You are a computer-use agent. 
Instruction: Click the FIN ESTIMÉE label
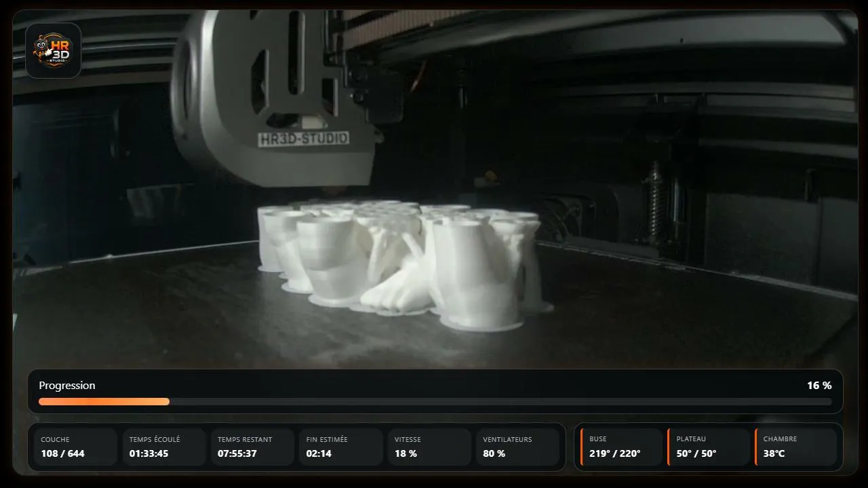pos(327,439)
